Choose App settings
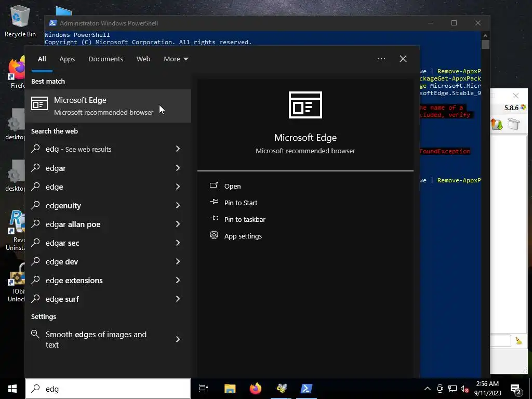532x399 pixels. 243,236
